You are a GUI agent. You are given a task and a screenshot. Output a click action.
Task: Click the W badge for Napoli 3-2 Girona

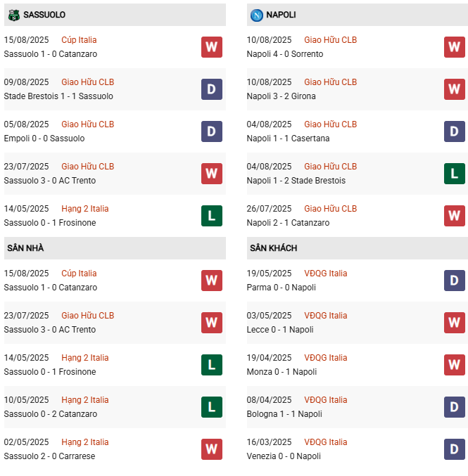pyautogui.click(x=454, y=89)
